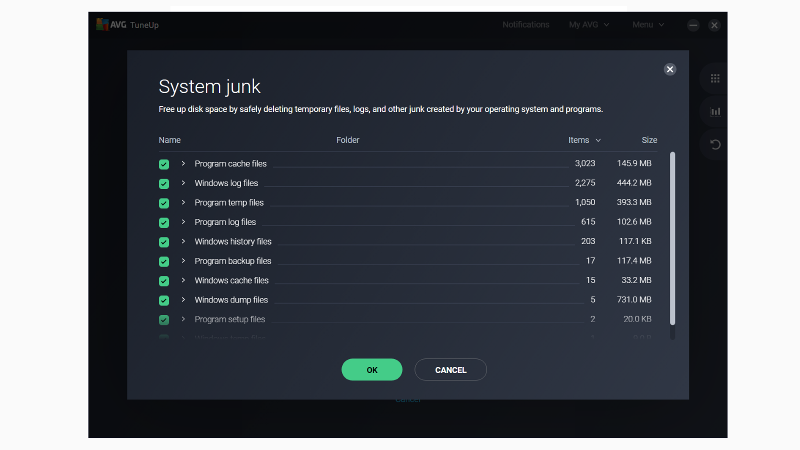Open the My AVG dropdown
Screen dimensions: 800x450
click(x=589, y=24)
